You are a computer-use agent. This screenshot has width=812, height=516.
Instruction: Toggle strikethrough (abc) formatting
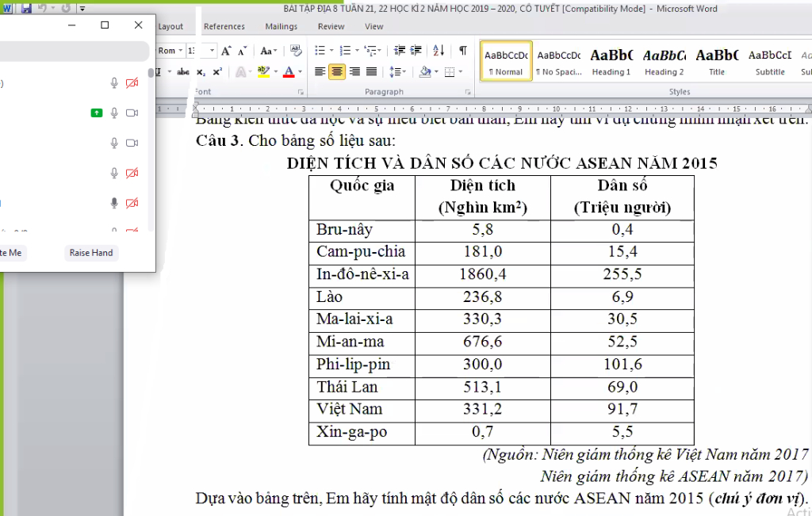(x=183, y=72)
